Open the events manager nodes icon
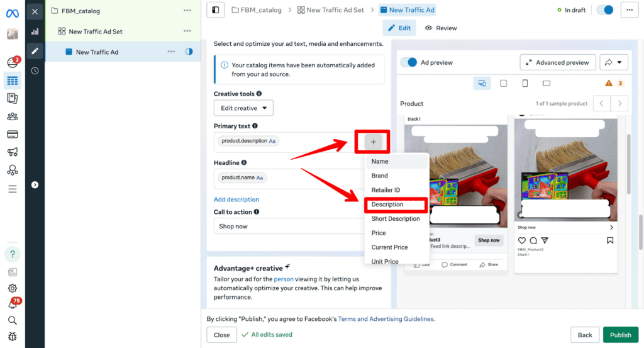Viewport: 644px width, 348px height. (x=13, y=170)
